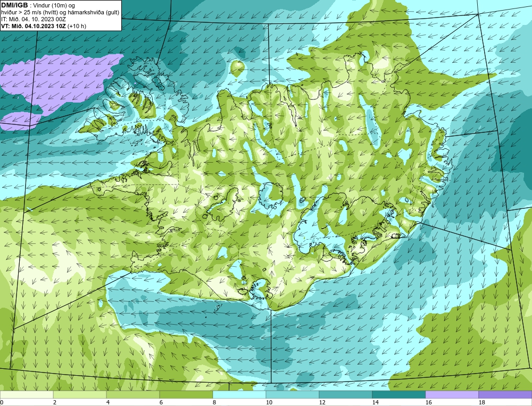Click the legend label "18"
532x406 pixels.
click(482, 402)
